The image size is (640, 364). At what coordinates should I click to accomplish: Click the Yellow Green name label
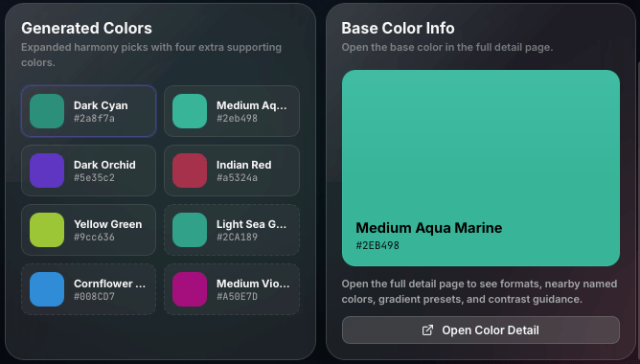[x=107, y=224]
